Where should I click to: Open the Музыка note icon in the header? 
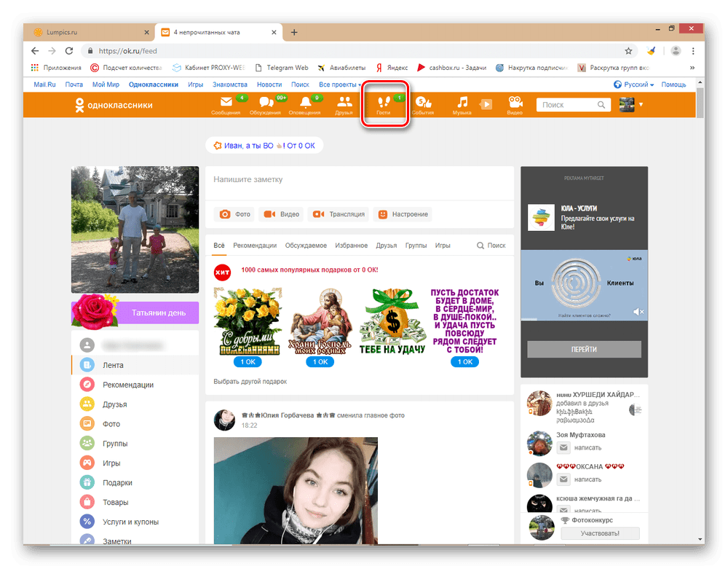tap(464, 103)
